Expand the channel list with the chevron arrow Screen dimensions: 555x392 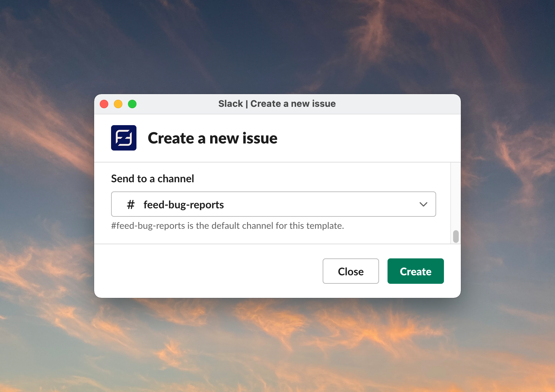click(x=423, y=204)
